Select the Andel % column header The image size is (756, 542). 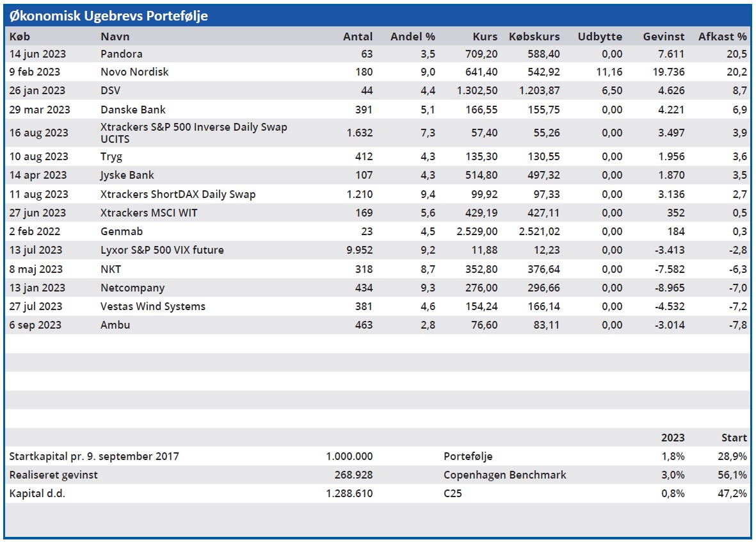point(412,37)
